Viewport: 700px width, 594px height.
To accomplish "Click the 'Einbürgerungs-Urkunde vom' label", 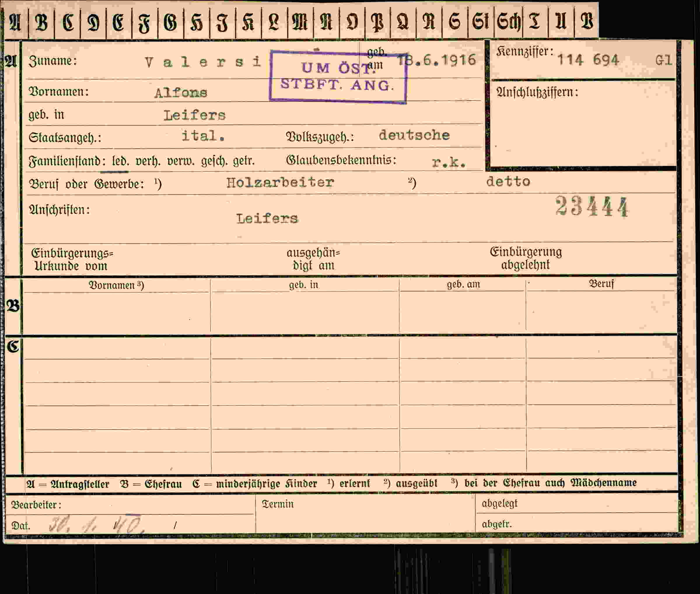I will pos(72,259).
